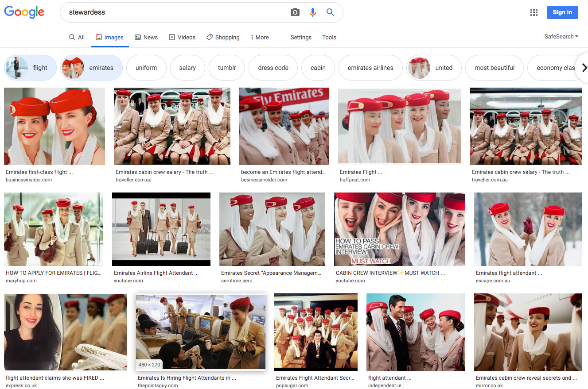Open the More menu in search tabs

tap(260, 38)
